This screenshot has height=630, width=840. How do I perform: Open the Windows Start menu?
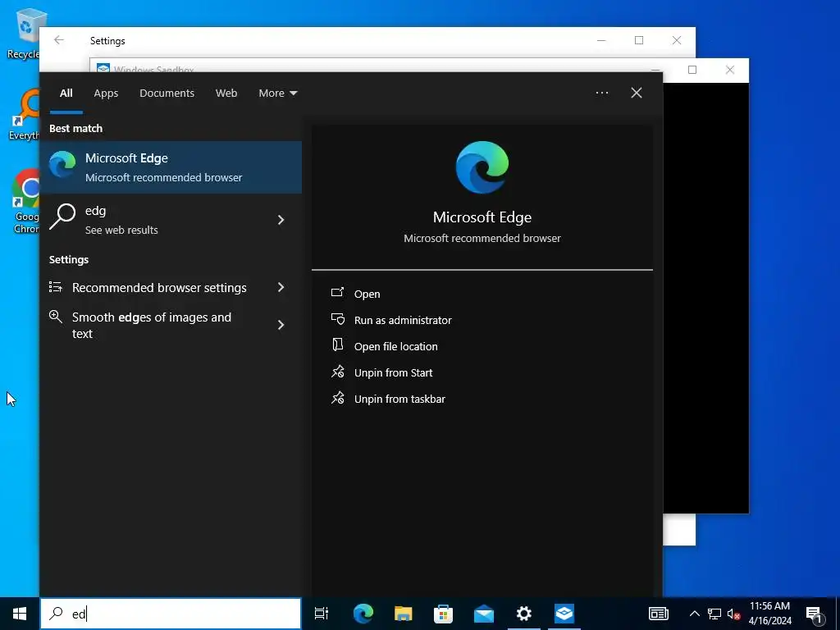[x=20, y=614]
